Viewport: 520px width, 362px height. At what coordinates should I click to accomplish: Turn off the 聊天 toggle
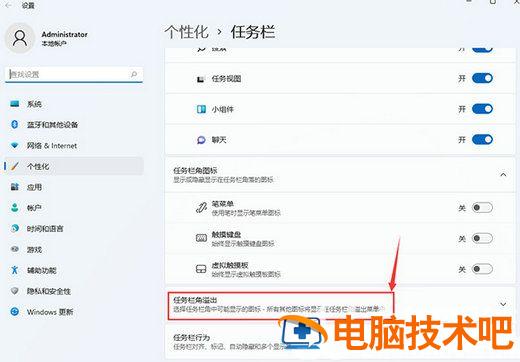(x=482, y=139)
